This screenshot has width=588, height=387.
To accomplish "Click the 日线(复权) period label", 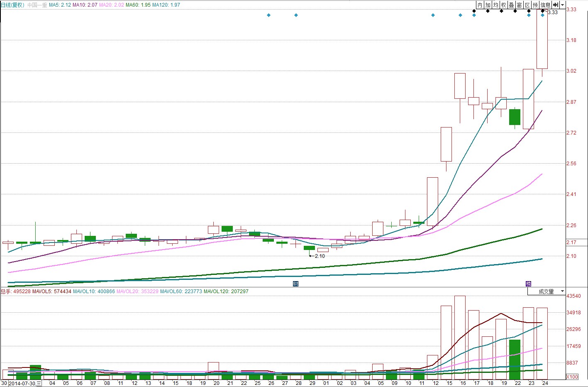I will click(12, 5).
